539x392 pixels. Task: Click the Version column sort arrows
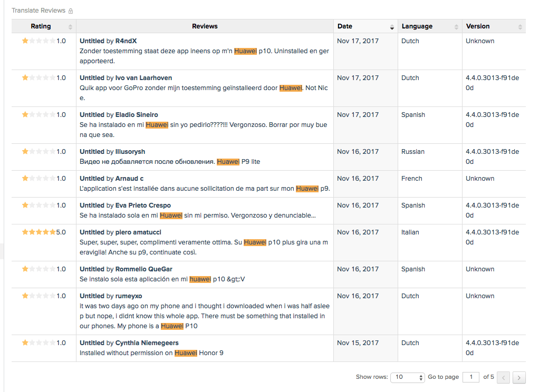(x=520, y=27)
